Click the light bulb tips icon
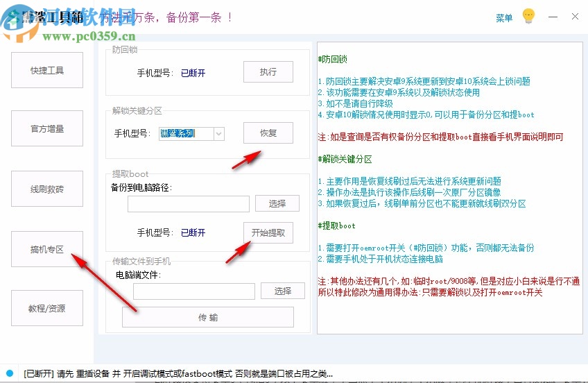Viewport: 588px width, 383px height. click(x=528, y=16)
